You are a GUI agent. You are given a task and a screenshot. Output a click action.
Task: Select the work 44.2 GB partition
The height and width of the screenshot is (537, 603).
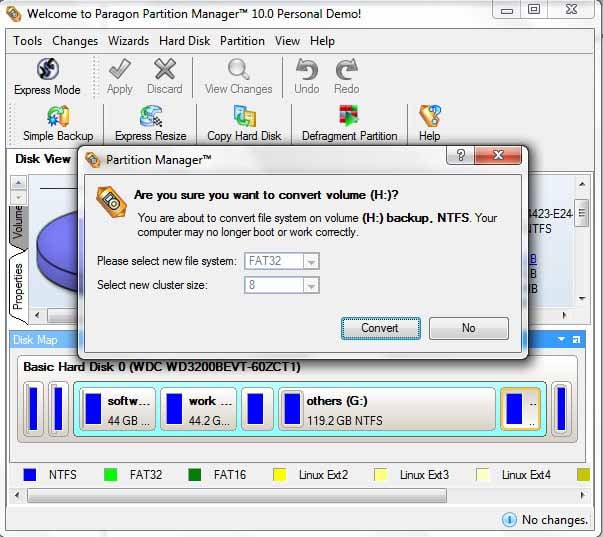pyautogui.click(x=198, y=409)
